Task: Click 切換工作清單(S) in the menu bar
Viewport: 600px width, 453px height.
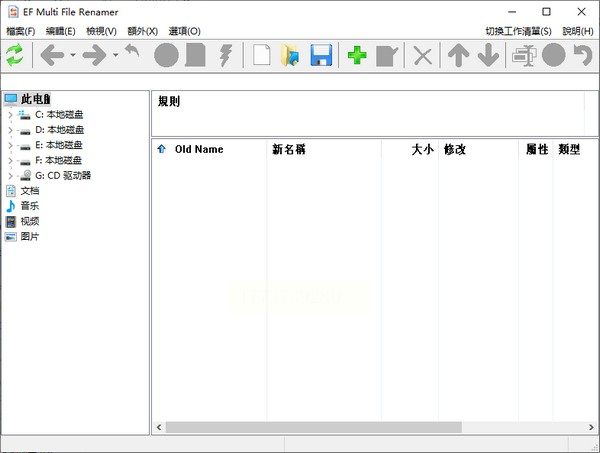Action: point(518,31)
